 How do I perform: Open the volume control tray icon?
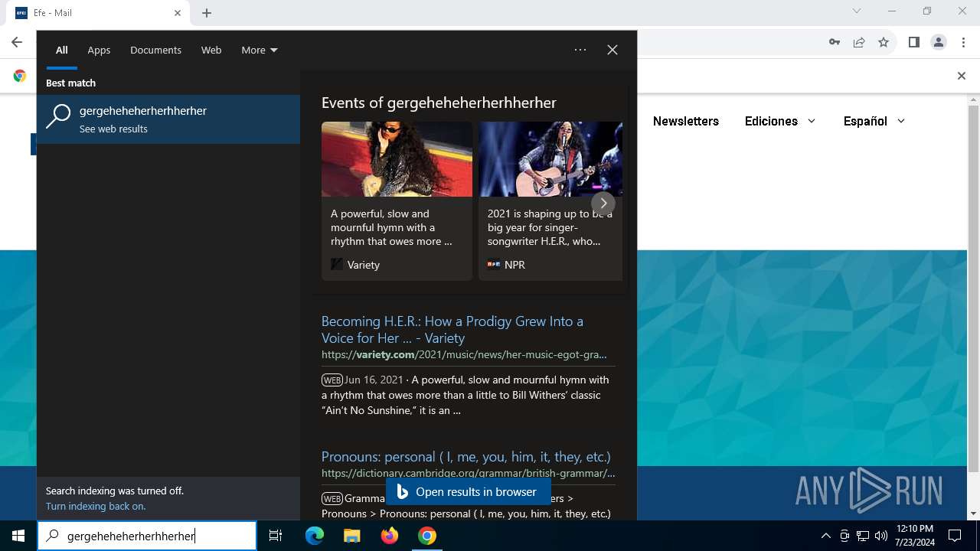click(x=881, y=536)
